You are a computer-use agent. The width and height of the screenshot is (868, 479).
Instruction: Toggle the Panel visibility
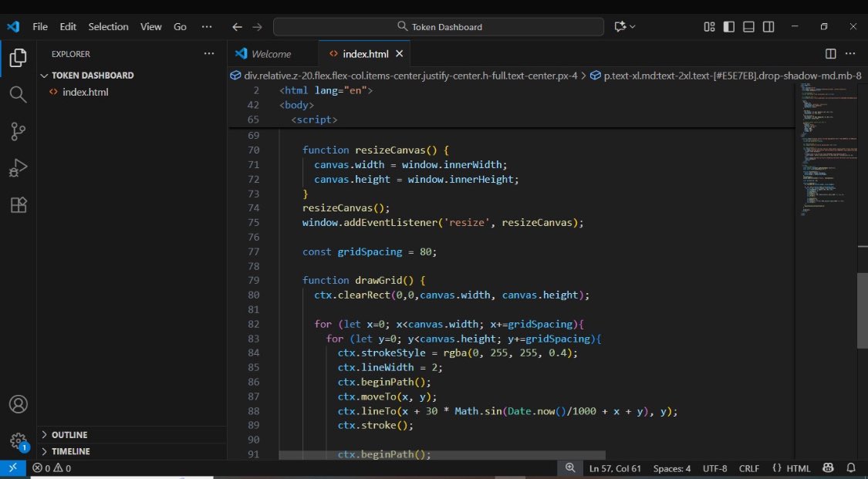[x=748, y=26]
